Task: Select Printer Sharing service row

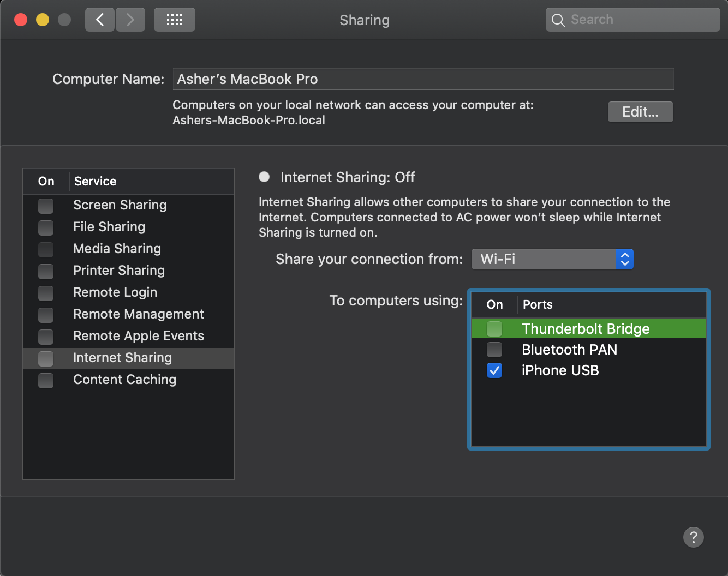Action: pyautogui.click(x=128, y=271)
